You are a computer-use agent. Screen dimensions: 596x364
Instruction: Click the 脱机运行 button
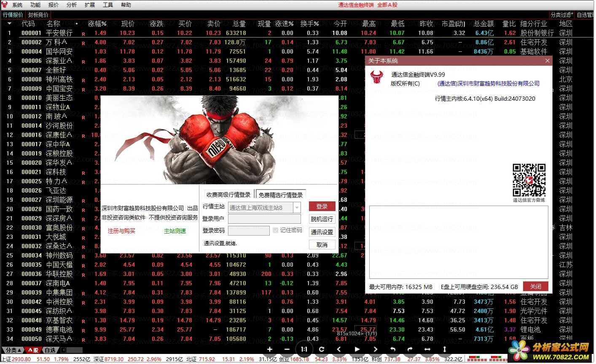tap(322, 219)
